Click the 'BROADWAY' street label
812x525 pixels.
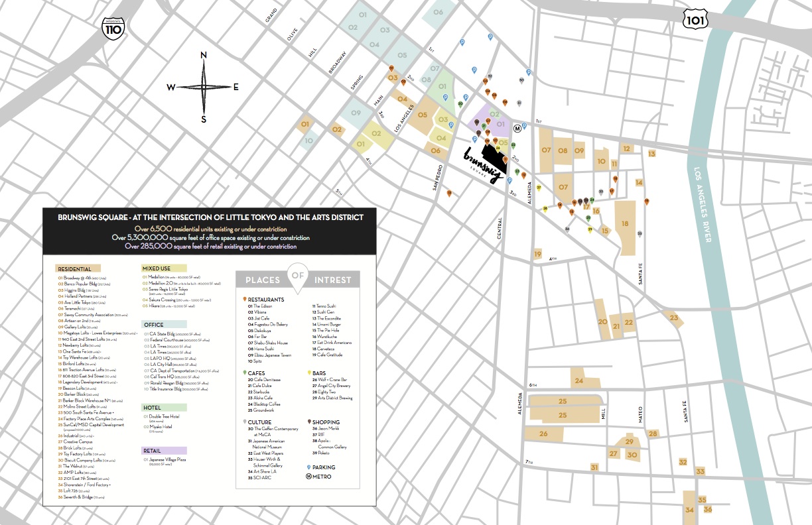[x=337, y=61]
